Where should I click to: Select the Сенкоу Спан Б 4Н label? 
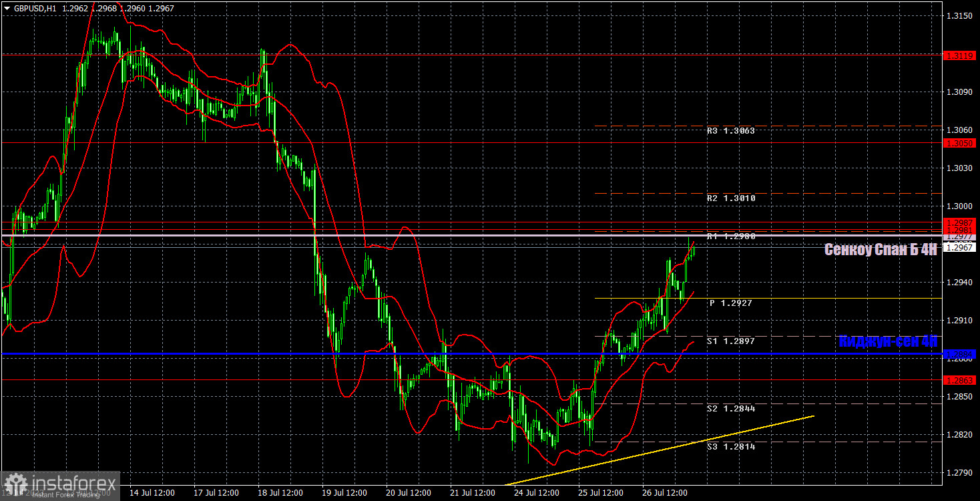(x=881, y=250)
